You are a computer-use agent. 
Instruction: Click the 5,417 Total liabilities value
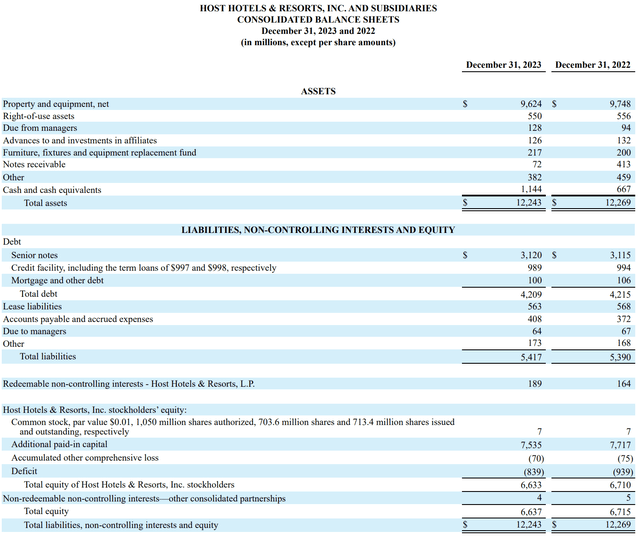click(x=531, y=358)
